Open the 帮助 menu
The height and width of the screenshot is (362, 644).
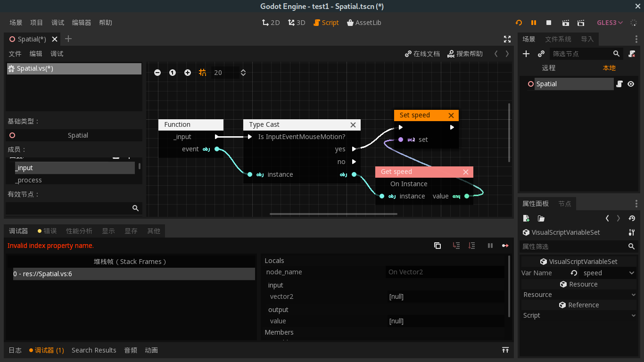[106, 23]
